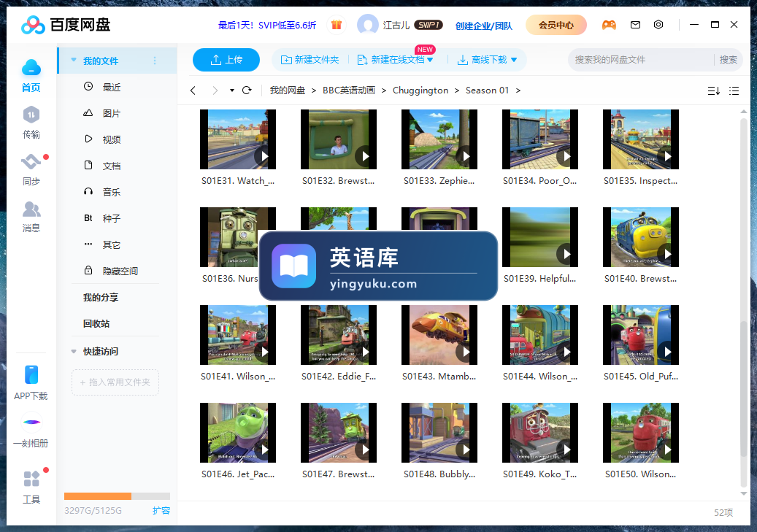
Task: Select the S01E31 Watch video thumbnail
Action: [x=238, y=139]
